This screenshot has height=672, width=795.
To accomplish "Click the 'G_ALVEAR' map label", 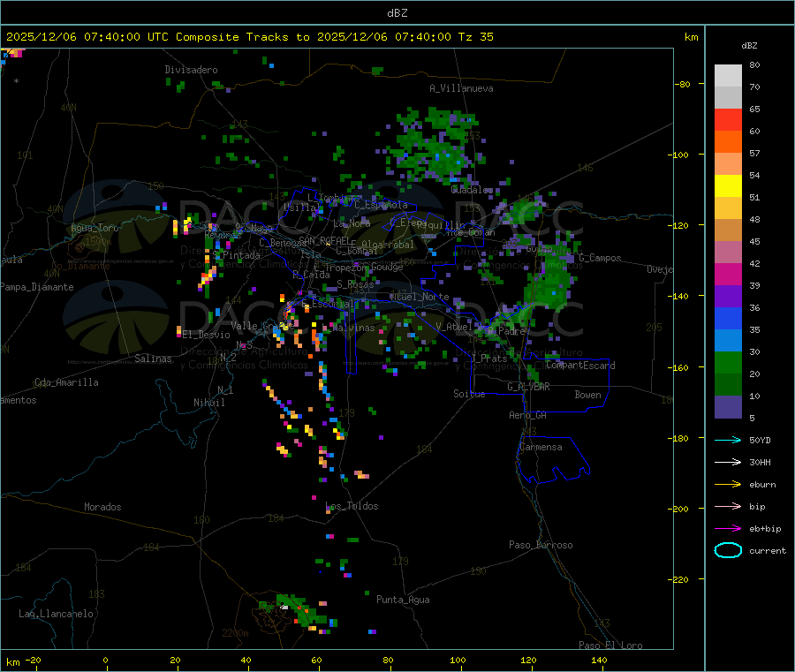I will tap(528, 387).
